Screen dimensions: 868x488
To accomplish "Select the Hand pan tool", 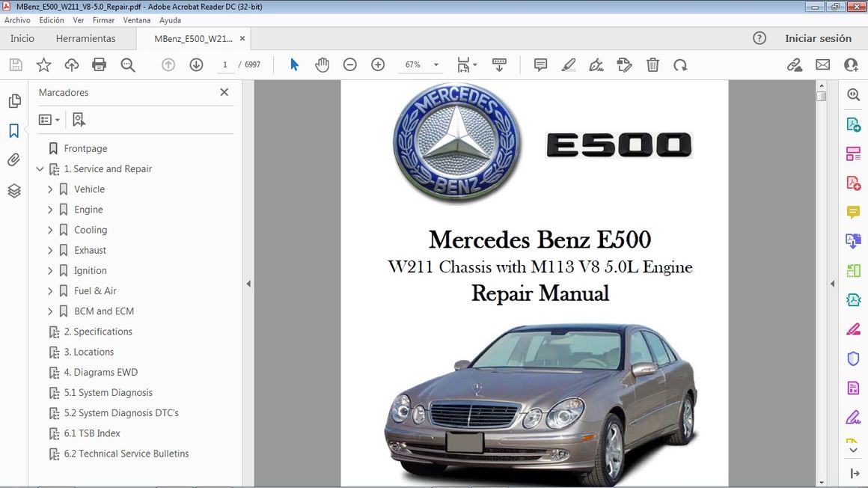I will [x=322, y=65].
